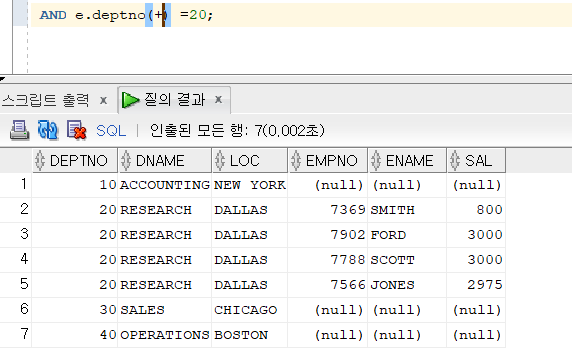Refresh the query results
The width and height of the screenshot is (572, 364).
coord(48,130)
